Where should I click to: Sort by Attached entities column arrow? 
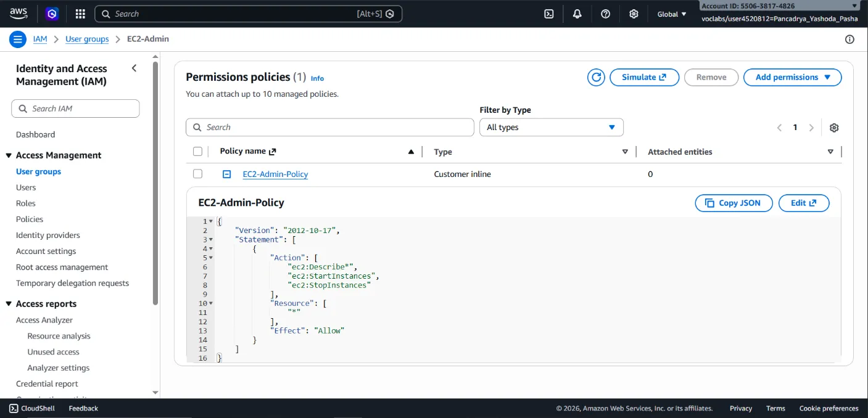(830, 152)
